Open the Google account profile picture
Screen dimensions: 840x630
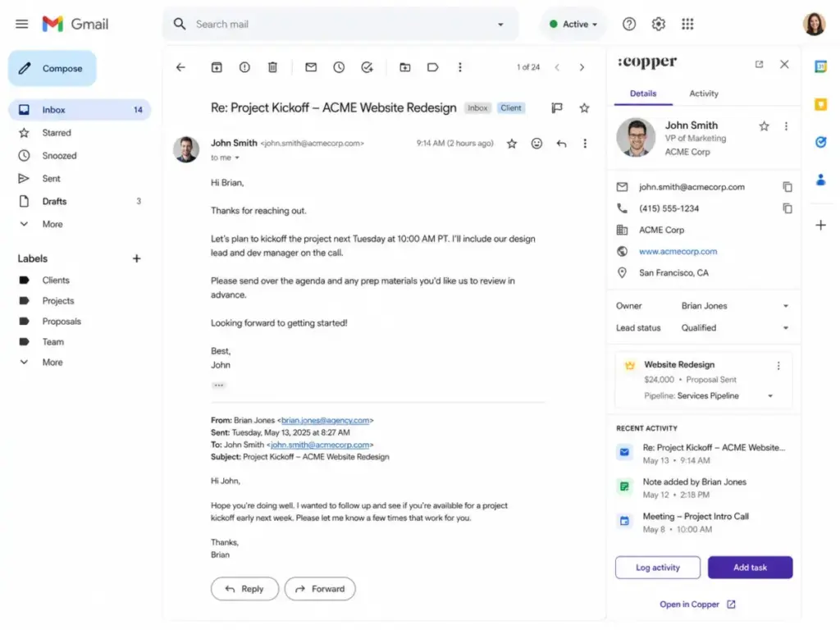tap(814, 24)
